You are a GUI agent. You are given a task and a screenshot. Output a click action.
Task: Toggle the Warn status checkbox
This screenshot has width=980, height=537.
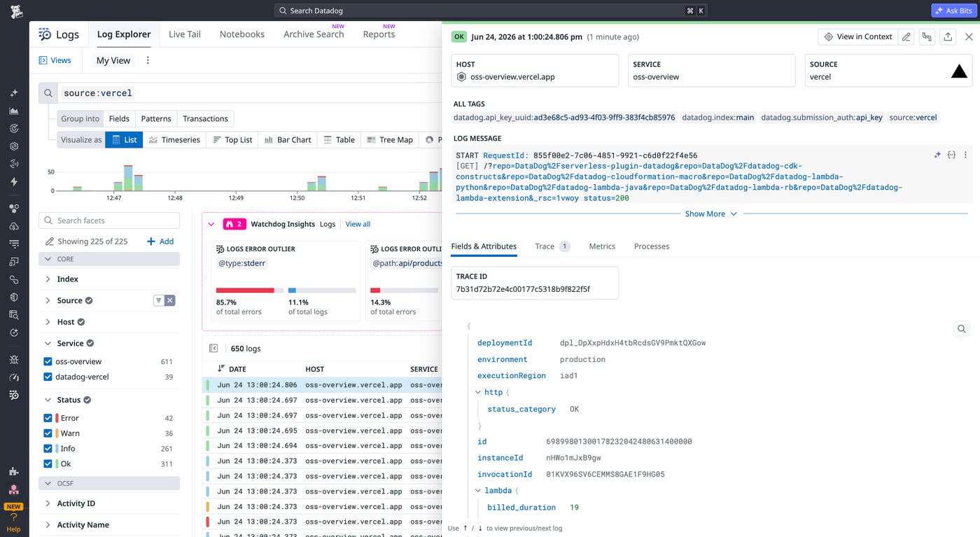tap(48, 433)
